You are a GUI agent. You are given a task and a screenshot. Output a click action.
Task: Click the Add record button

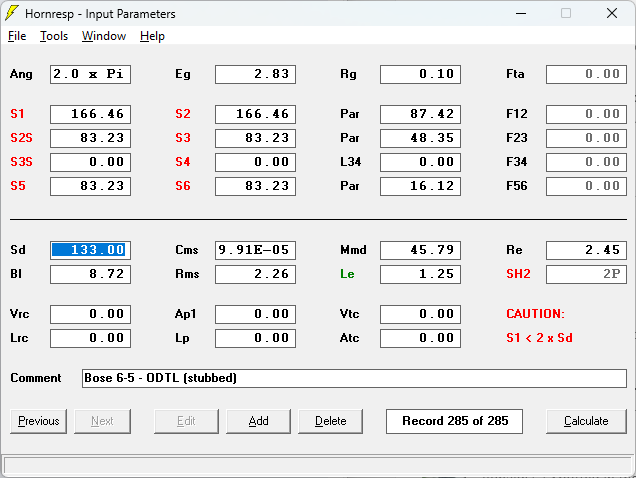coord(258,421)
